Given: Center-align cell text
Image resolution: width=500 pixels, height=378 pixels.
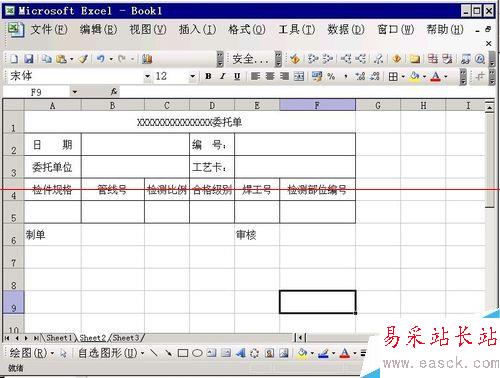Looking at the screenshot, I should pos(270,76).
